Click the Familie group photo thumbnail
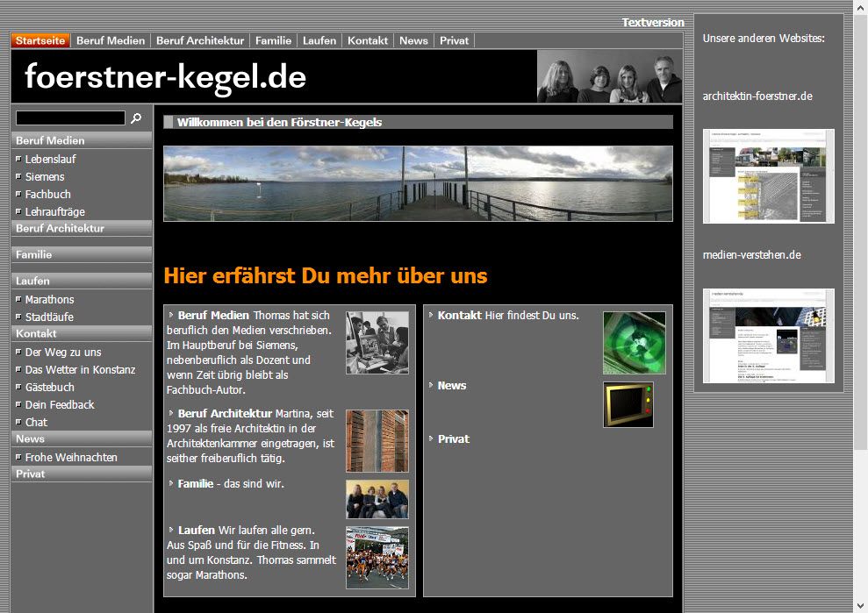The image size is (868, 613). [x=377, y=499]
